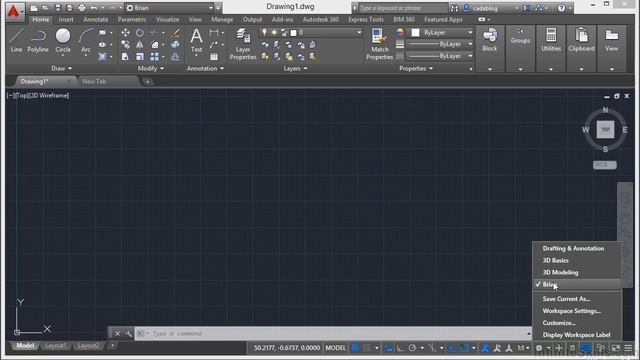Screen dimensions: 640x360
Task: Open the Insert ribbon tab
Action: pos(66,19)
